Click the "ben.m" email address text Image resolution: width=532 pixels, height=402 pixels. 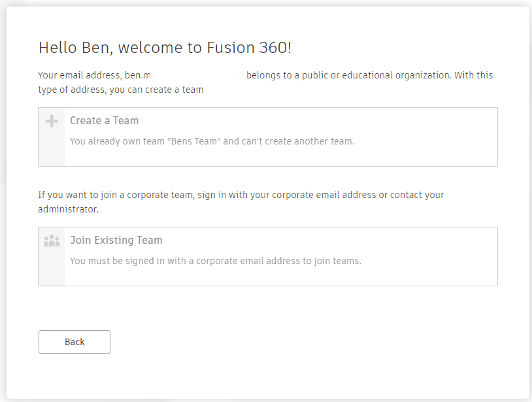138,75
